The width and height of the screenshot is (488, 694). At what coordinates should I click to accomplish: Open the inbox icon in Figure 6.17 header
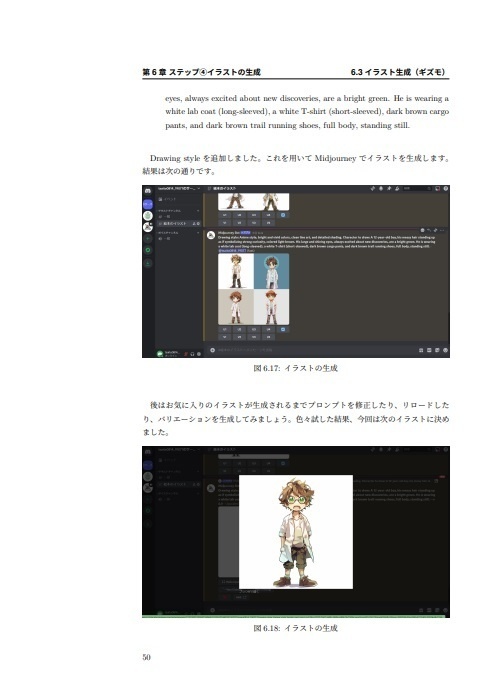[x=438, y=189]
